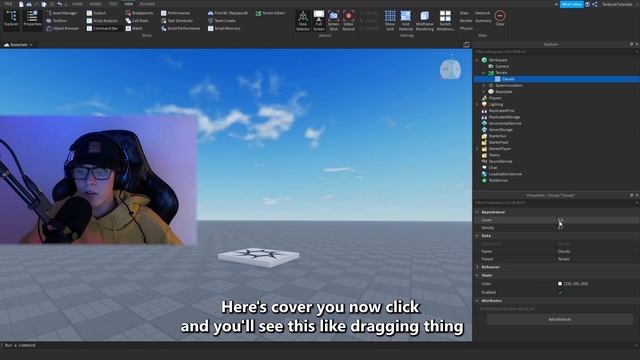Open Grid Material setting
The width and height of the screenshot is (640, 360).
(x=406, y=20)
